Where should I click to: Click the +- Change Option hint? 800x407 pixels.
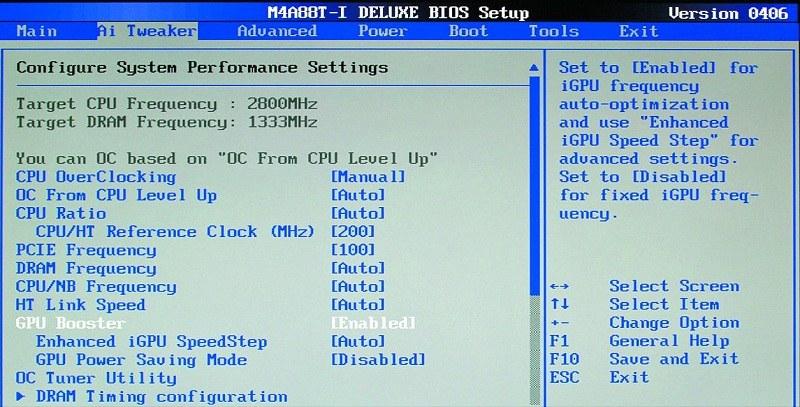tap(645, 323)
